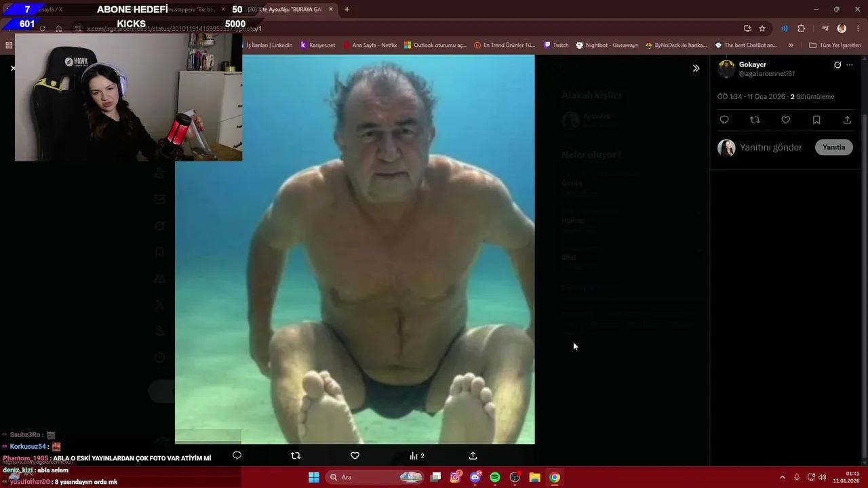Image resolution: width=868 pixels, height=488 pixels.
Task: Click the underwater photo
Action: [x=355, y=249]
